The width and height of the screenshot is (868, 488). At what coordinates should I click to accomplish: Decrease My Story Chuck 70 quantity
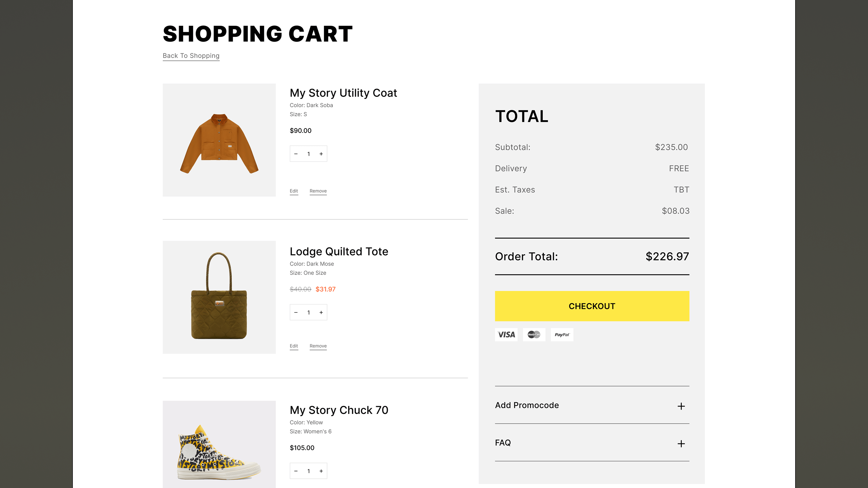pos(296,471)
